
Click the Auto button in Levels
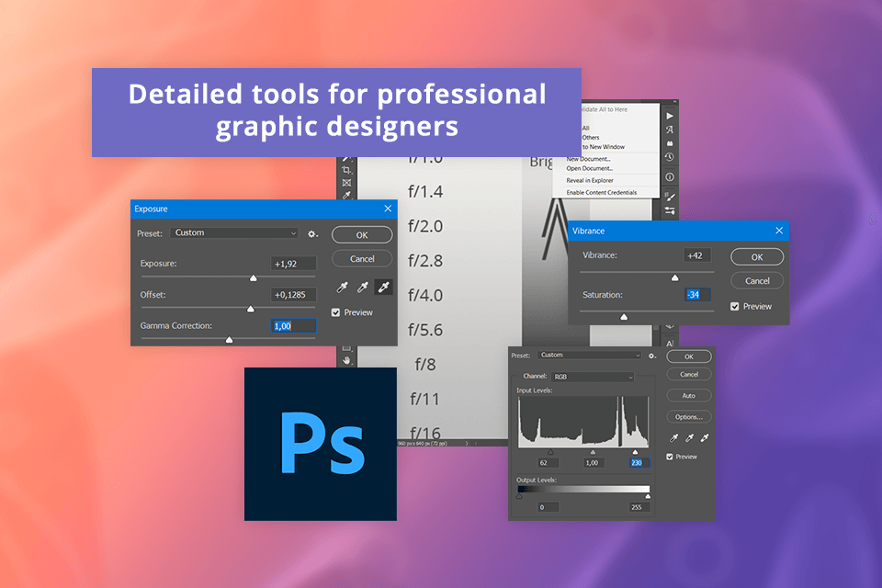[689, 396]
